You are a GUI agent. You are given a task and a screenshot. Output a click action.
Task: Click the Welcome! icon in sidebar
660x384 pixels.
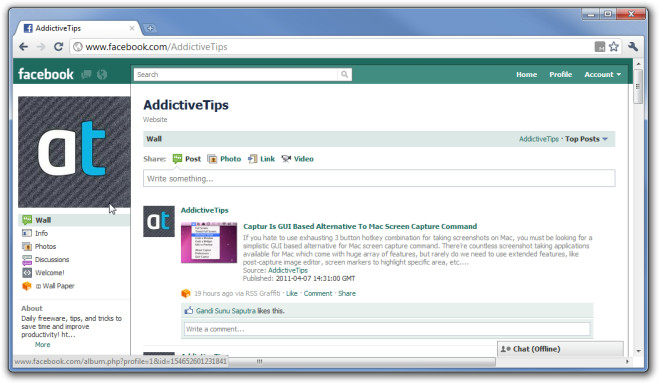[27, 273]
